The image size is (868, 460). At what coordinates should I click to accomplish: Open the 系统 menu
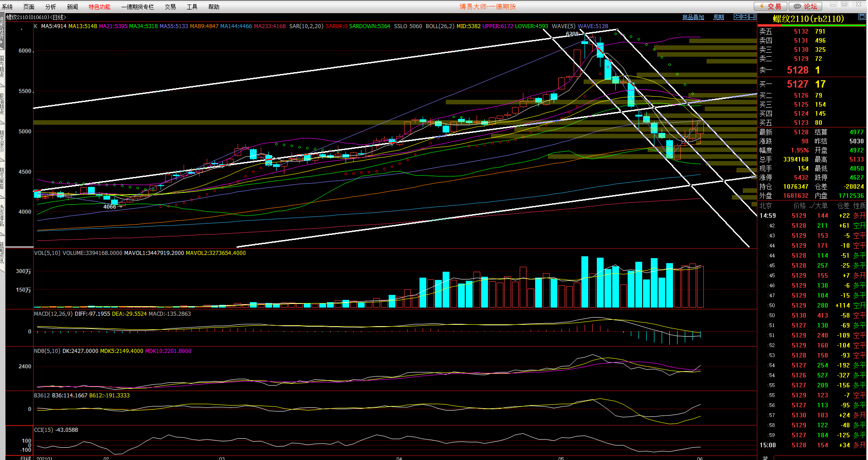pos(7,7)
